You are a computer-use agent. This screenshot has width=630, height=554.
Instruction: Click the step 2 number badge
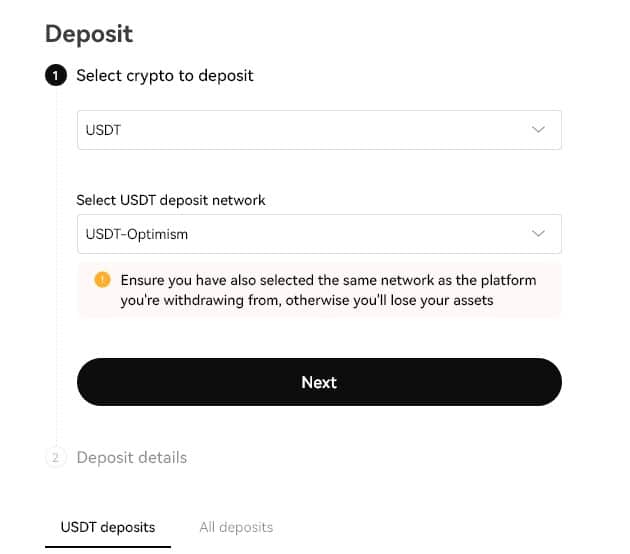tap(56, 458)
